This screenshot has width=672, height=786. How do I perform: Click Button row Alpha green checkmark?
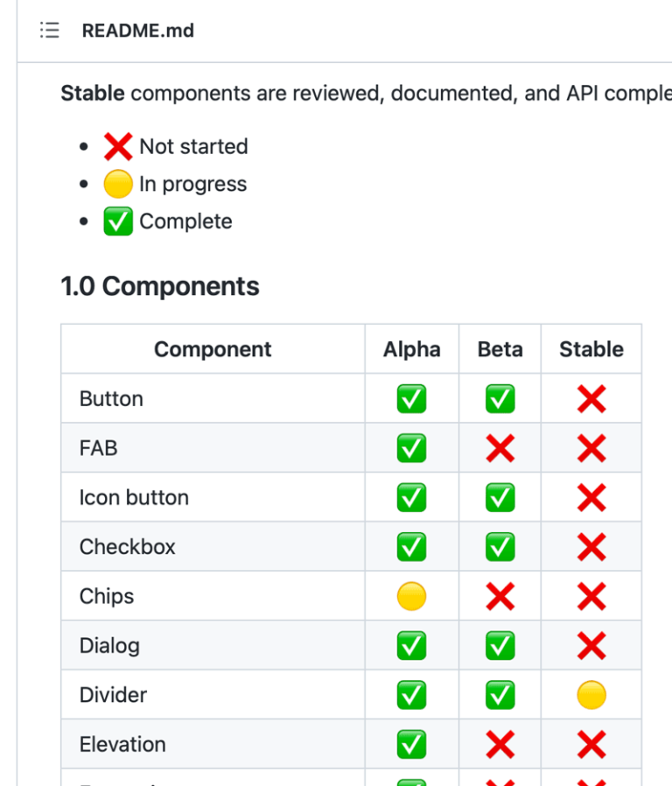411,399
